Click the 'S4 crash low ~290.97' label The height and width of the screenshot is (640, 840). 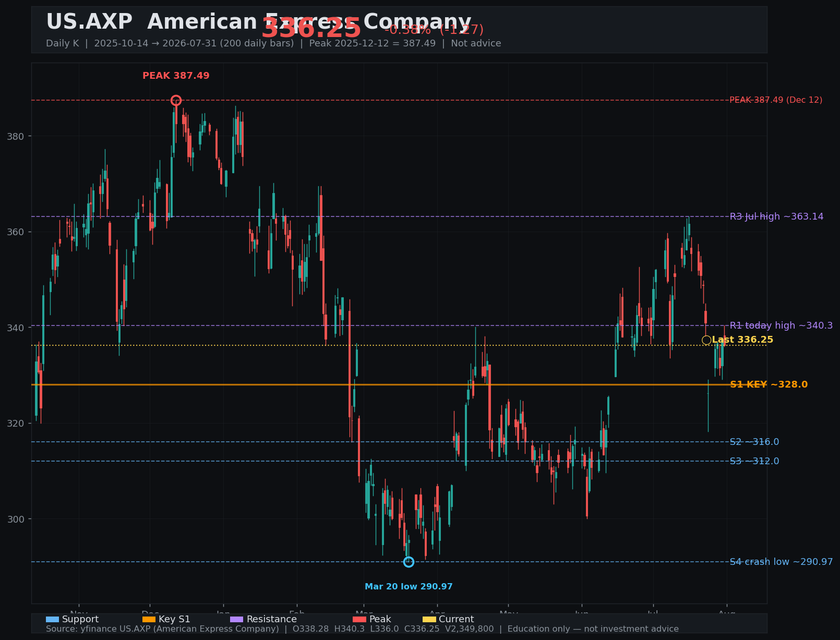tap(781, 562)
